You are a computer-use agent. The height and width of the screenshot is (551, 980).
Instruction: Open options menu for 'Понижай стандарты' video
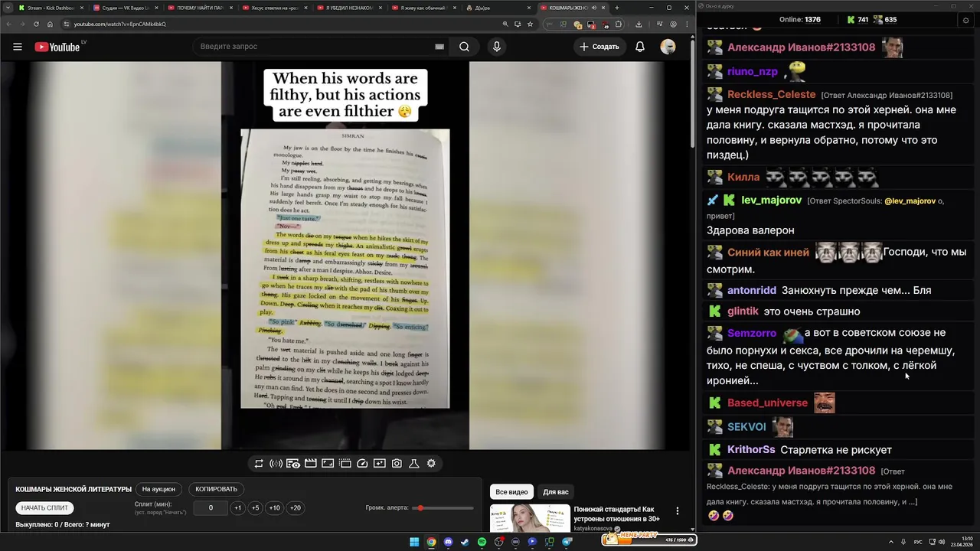677,511
